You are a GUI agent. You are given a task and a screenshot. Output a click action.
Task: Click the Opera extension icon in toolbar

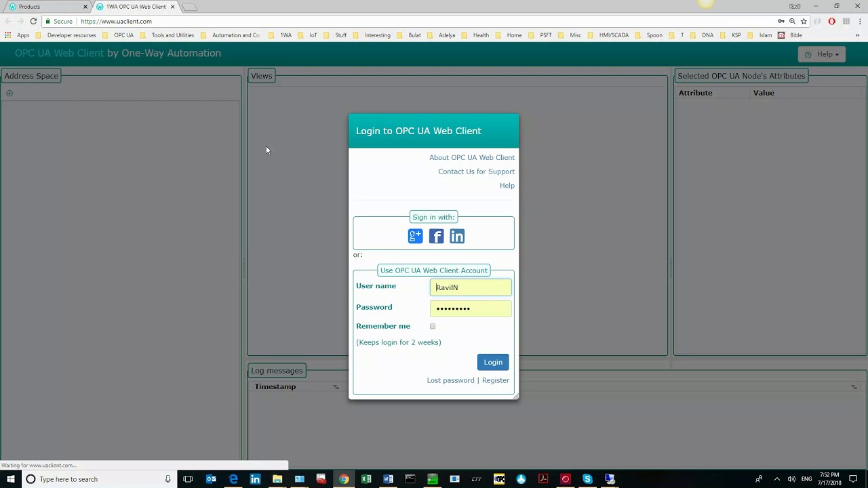pos(832,21)
